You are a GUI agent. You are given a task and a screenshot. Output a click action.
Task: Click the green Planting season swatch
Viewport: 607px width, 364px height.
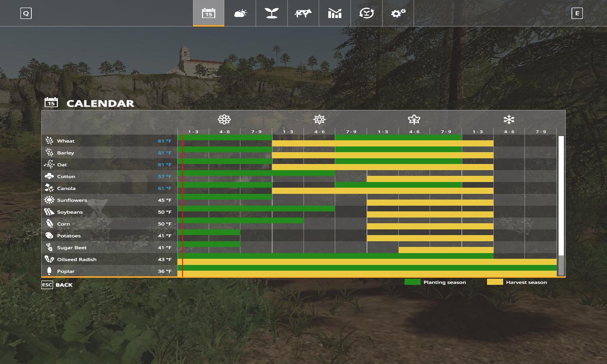tap(412, 282)
